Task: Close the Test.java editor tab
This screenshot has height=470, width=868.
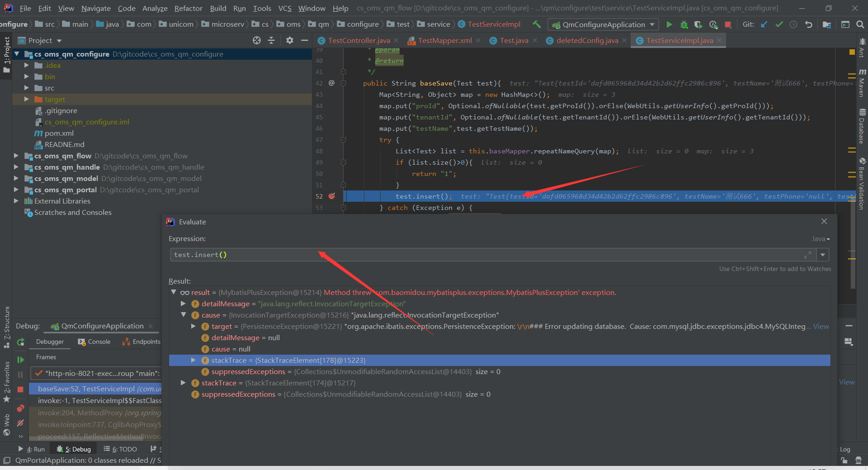Action: [535, 40]
